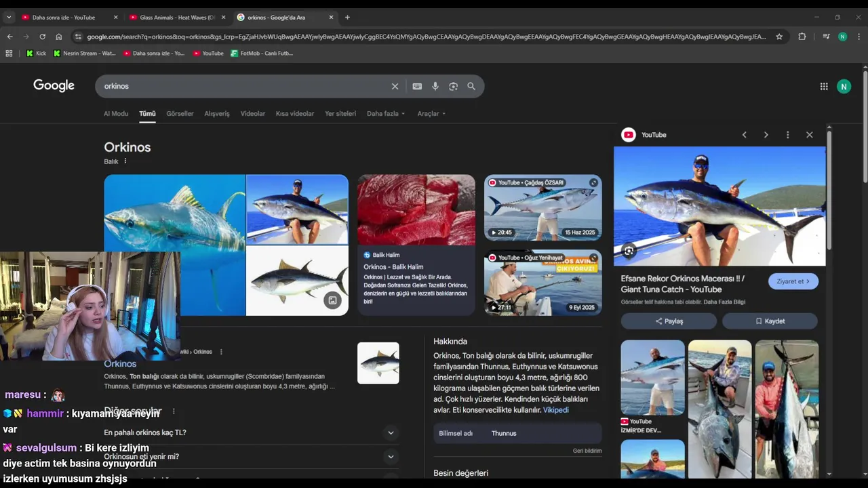Screen dimensions: 868x488
Task: Open wiki result three-dot options
Action: coord(221,352)
